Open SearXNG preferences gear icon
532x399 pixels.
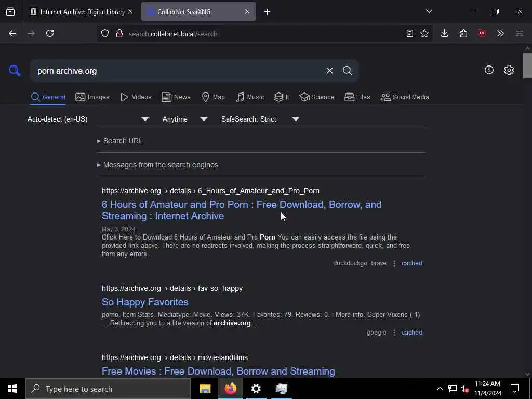pyautogui.click(x=509, y=70)
